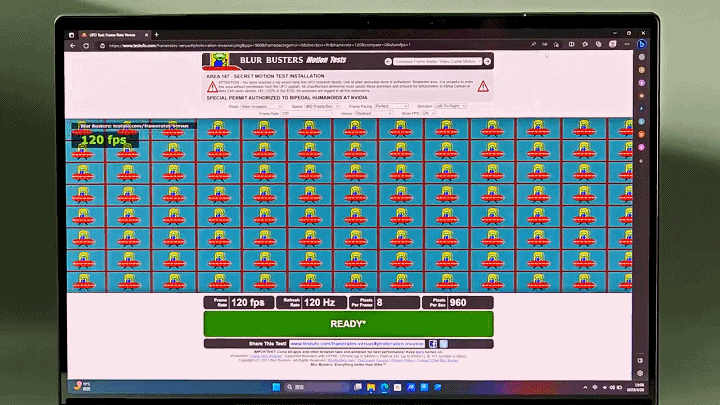Click the green READY* button
Screen dimensions: 720x405
pos(349,324)
